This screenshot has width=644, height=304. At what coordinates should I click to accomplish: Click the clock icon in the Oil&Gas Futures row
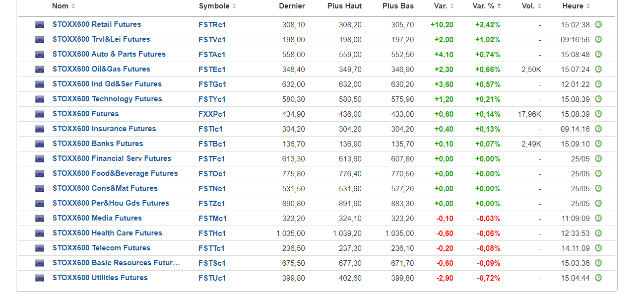click(598, 69)
